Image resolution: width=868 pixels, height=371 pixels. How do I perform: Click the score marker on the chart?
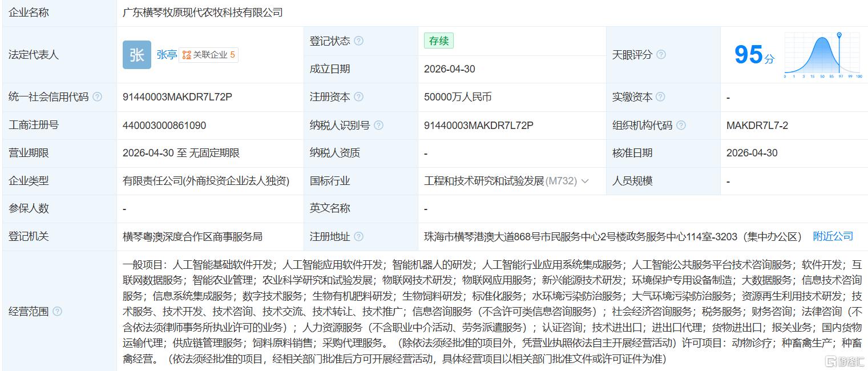pos(839,35)
